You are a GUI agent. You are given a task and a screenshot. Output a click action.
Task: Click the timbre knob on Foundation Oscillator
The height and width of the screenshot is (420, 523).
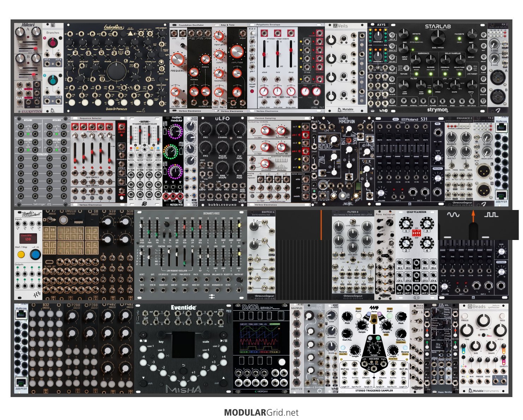(205, 59)
